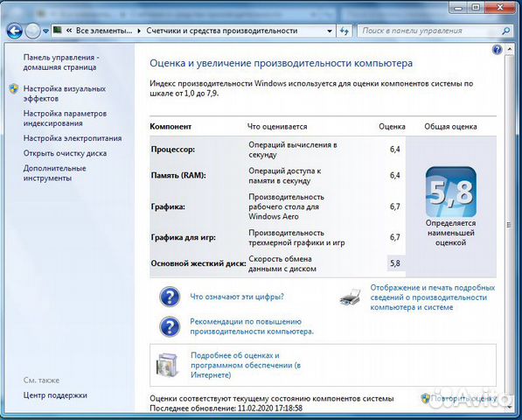This screenshot has height=420, width=522.
Task: Open help with the blue question mark icon
Action: pyautogui.click(x=497, y=50)
